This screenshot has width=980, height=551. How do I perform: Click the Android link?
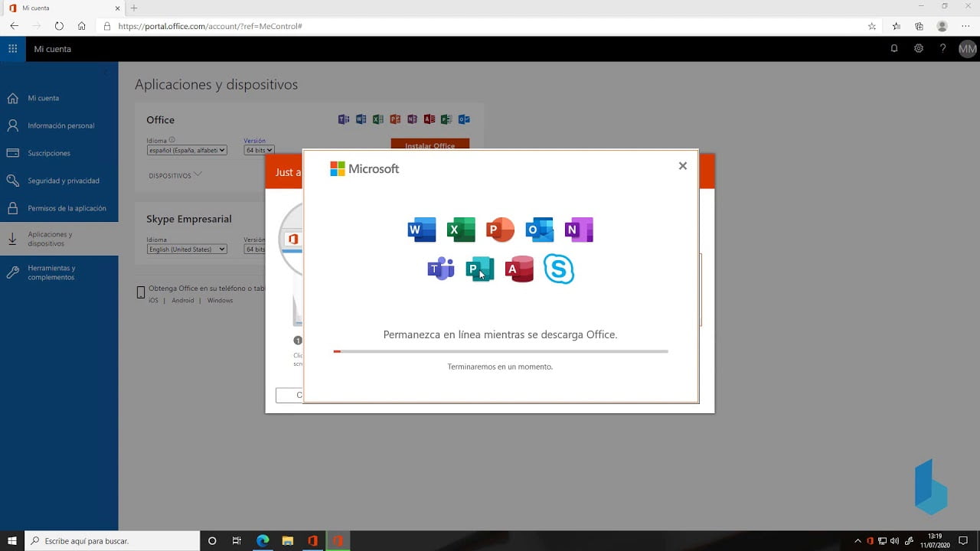click(183, 300)
